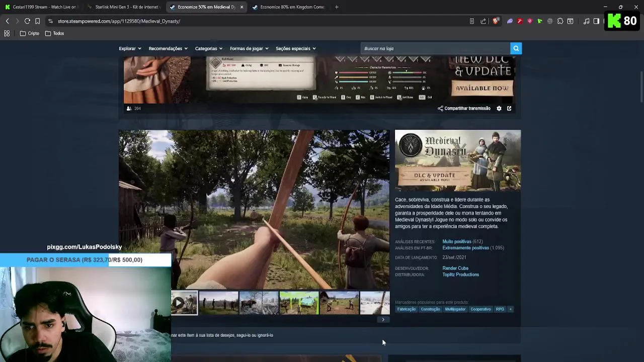Bookmark this page icon in toolbar

(37, 21)
